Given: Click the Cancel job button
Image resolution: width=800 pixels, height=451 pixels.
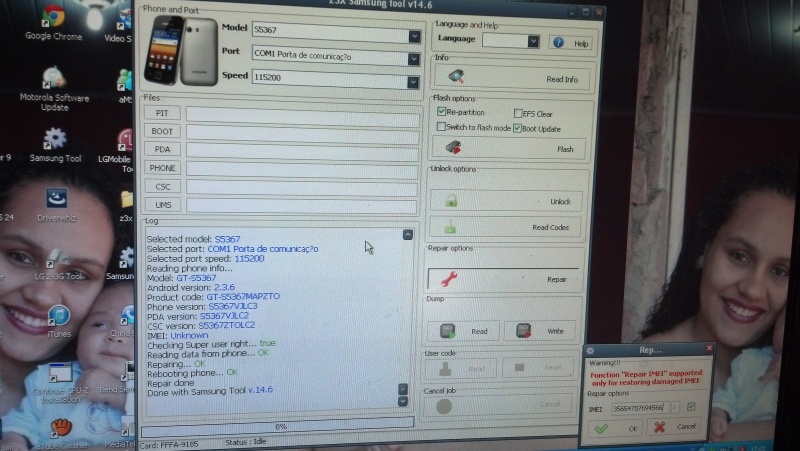Looking at the screenshot, I should 498,406.
